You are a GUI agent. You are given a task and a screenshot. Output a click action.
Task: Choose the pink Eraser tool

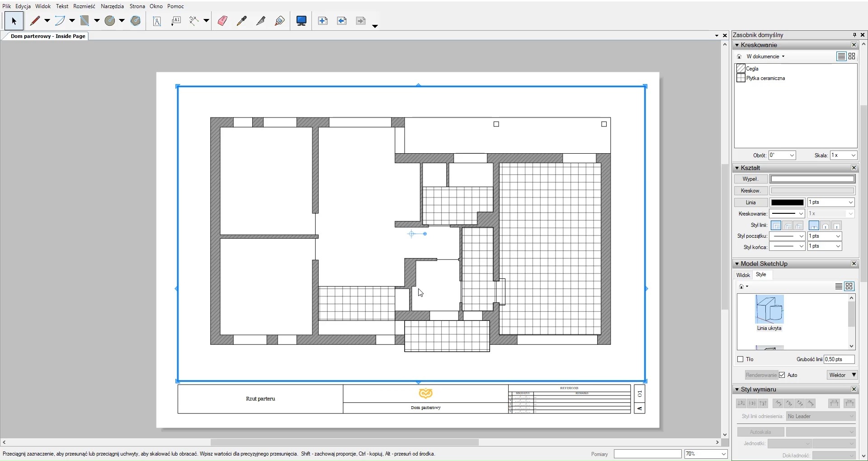click(222, 21)
